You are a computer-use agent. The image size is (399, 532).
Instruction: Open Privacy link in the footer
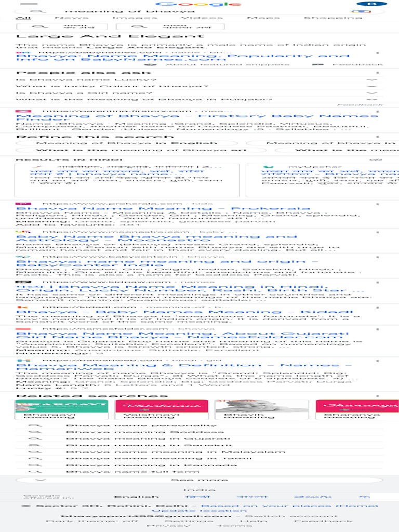coord(168,526)
